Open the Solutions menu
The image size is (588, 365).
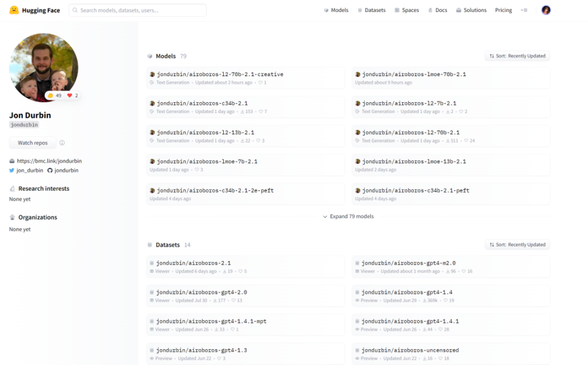coord(471,10)
